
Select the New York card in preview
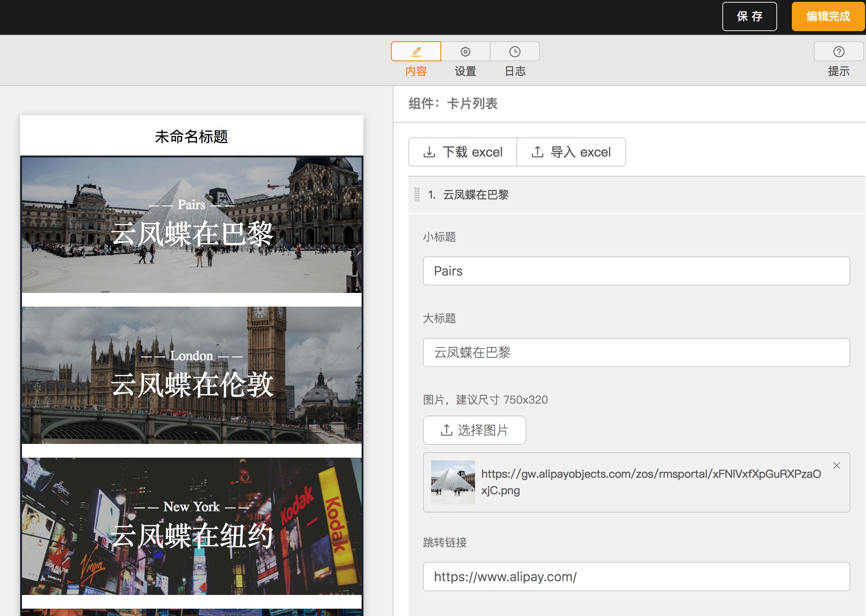coord(192,526)
